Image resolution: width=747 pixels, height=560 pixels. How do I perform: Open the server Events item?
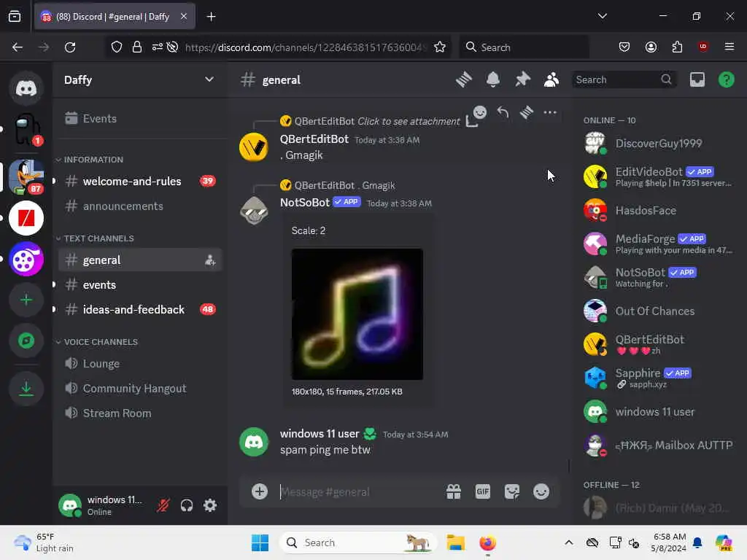point(139,118)
